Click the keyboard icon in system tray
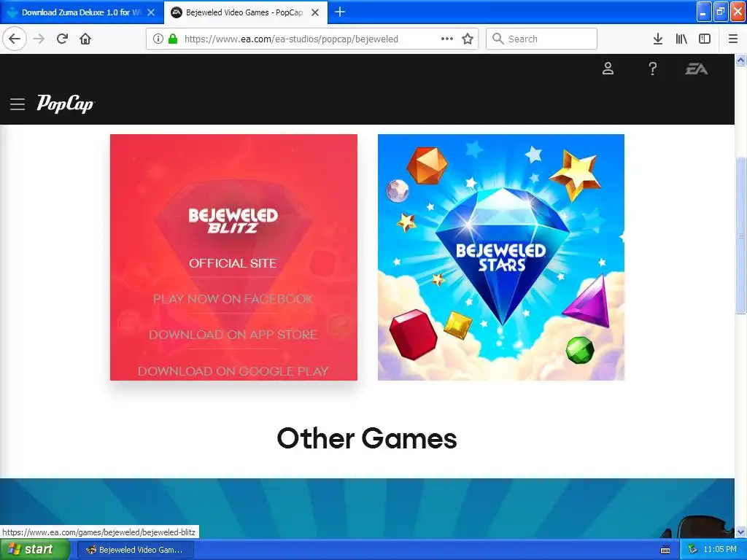Image resolution: width=747 pixels, height=560 pixels. [665, 550]
